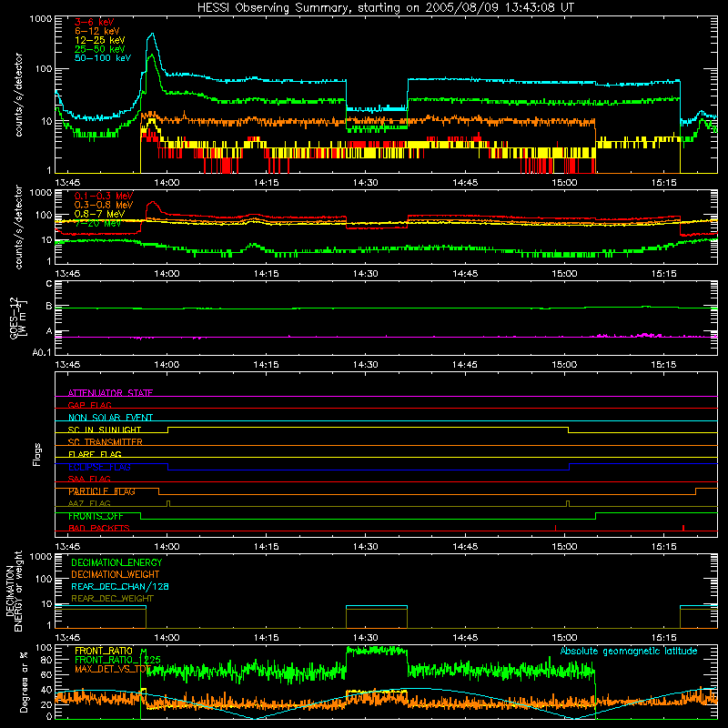Select the MAX_DET_VS_TOT legend label
The height and width of the screenshot is (728, 728).
point(113,669)
